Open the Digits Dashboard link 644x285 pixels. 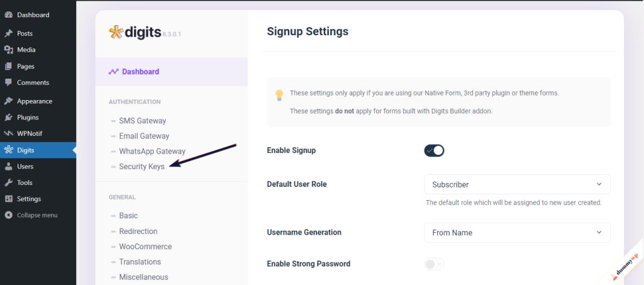coord(140,72)
